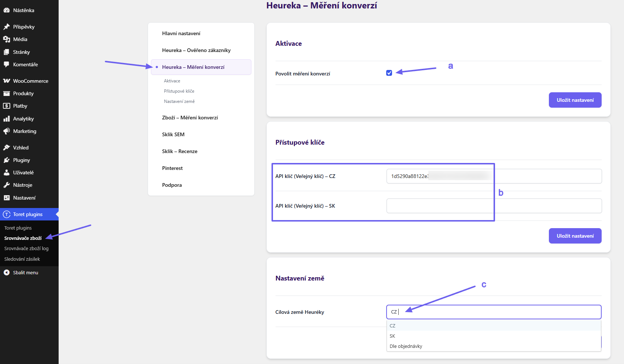Uncheck Povolit měření konverzí checkbox

(389, 73)
